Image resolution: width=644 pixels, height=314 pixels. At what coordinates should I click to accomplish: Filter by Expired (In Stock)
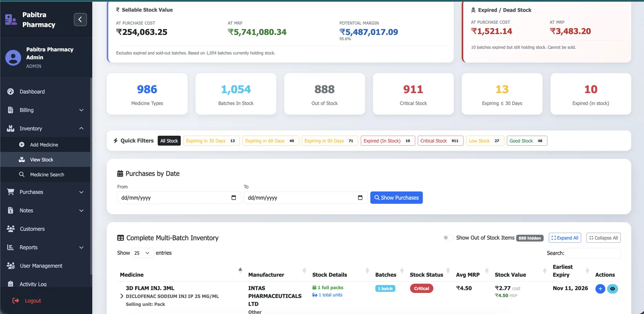coord(388,141)
